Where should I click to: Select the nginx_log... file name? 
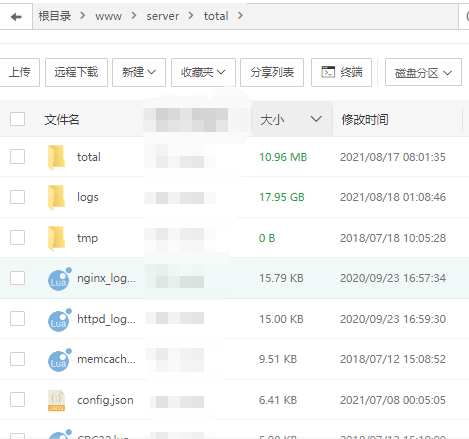(x=106, y=278)
